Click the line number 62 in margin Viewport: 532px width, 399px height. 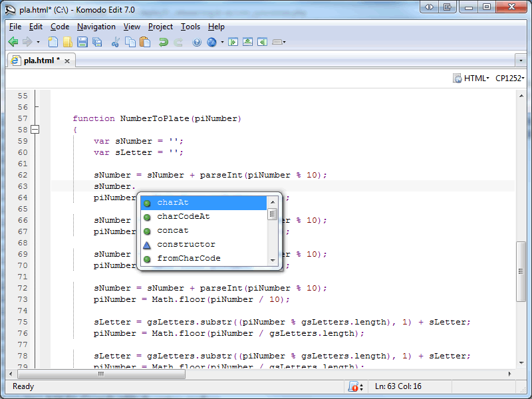[23, 175]
